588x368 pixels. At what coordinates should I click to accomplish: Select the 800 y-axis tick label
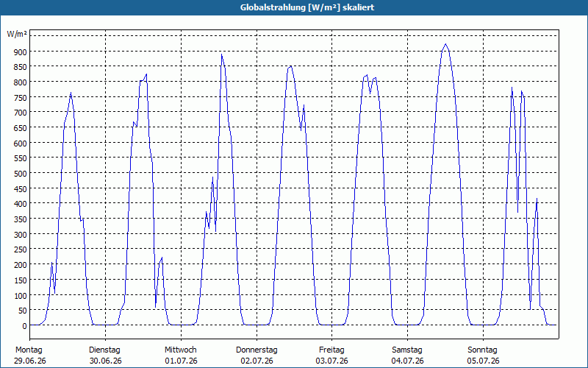(x=21, y=82)
